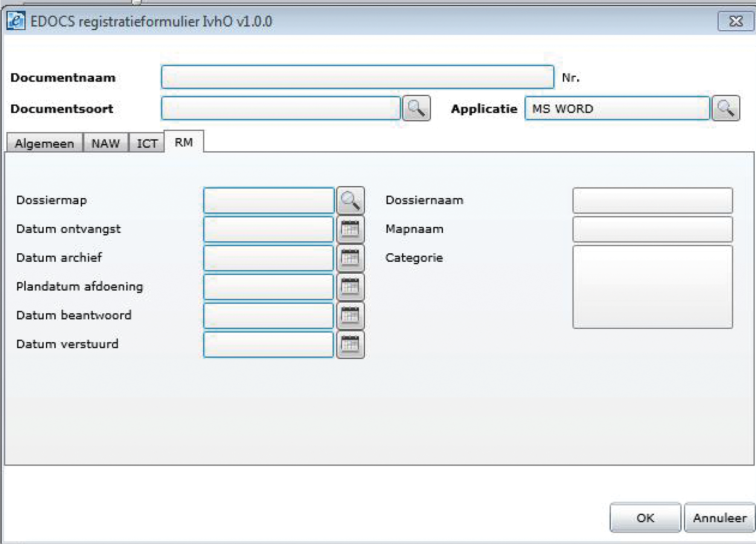Open the ICT tab
756x544 pixels.
click(x=147, y=143)
